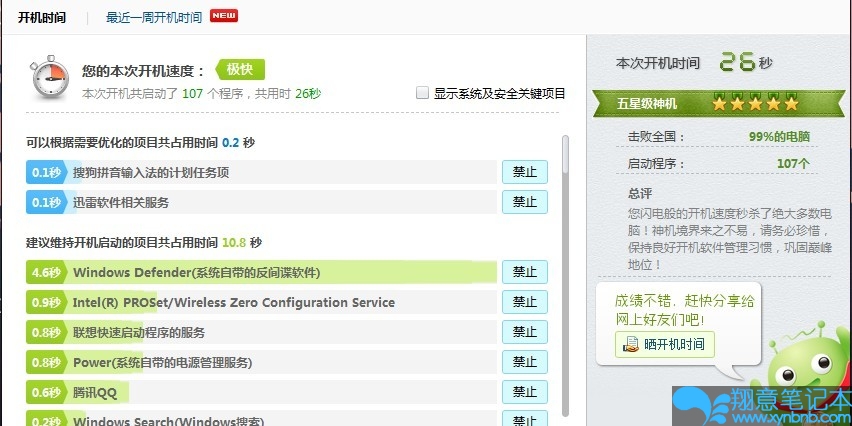Click 禁止 next to 腾讯QQ
Viewport: 852px width, 426px height.
pos(524,392)
